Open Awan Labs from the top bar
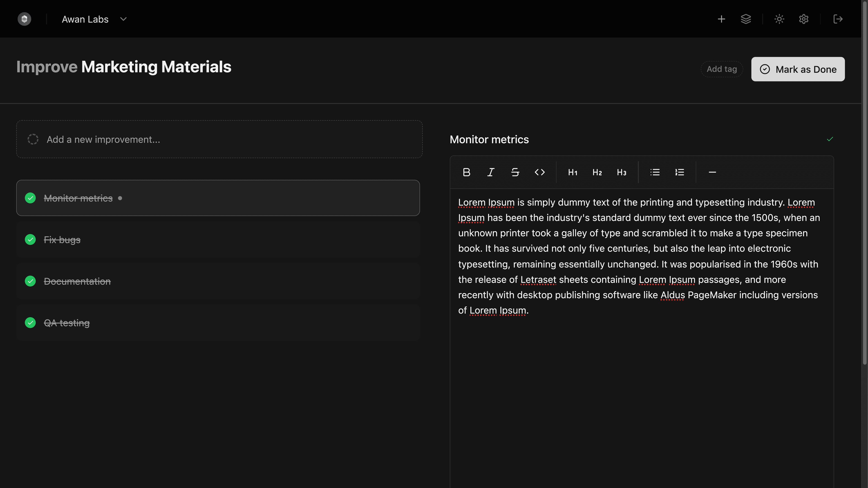This screenshot has height=488, width=868. point(85,19)
